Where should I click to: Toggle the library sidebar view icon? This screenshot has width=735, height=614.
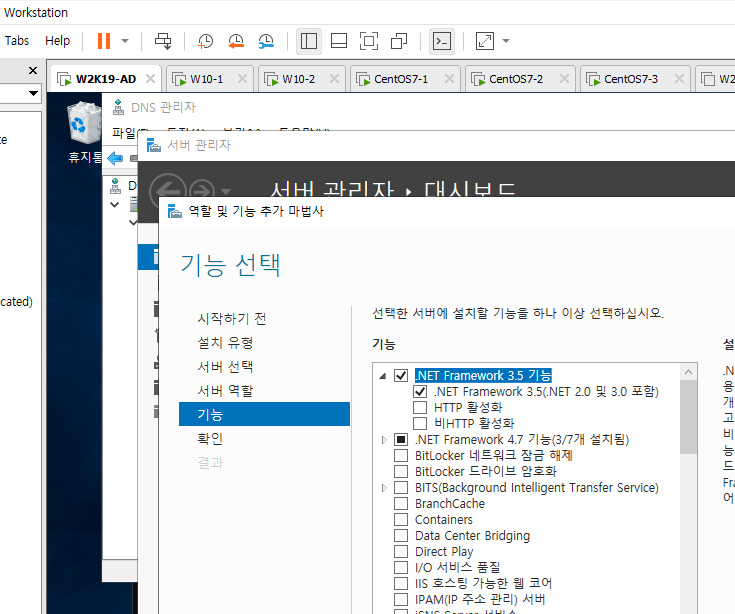[309, 41]
